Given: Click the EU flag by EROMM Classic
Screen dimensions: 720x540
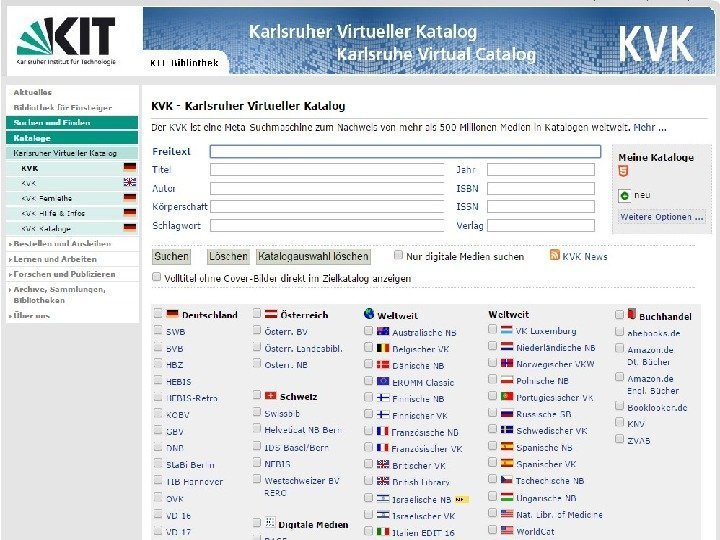Looking at the screenshot, I should pyautogui.click(x=383, y=381).
